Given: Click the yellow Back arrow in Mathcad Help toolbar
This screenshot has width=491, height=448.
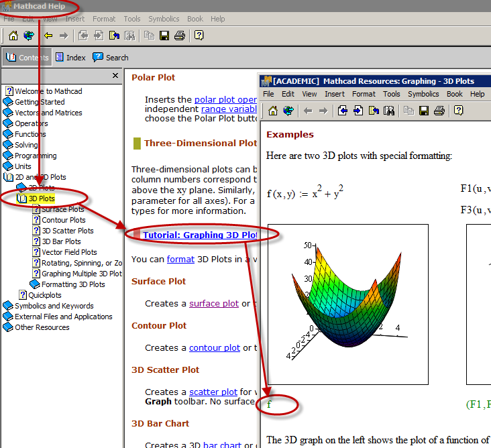Looking at the screenshot, I should tap(48, 36).
